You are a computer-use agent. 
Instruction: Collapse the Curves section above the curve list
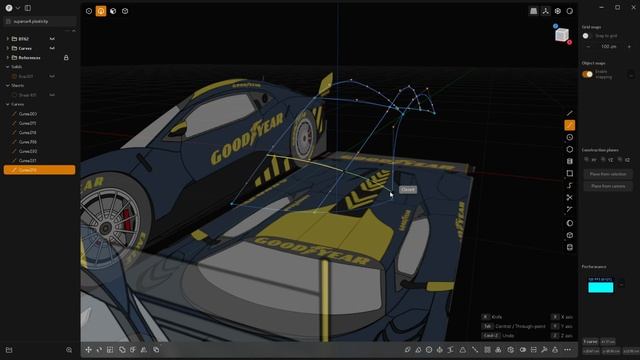pyautogui.click(x=8, y=104)
